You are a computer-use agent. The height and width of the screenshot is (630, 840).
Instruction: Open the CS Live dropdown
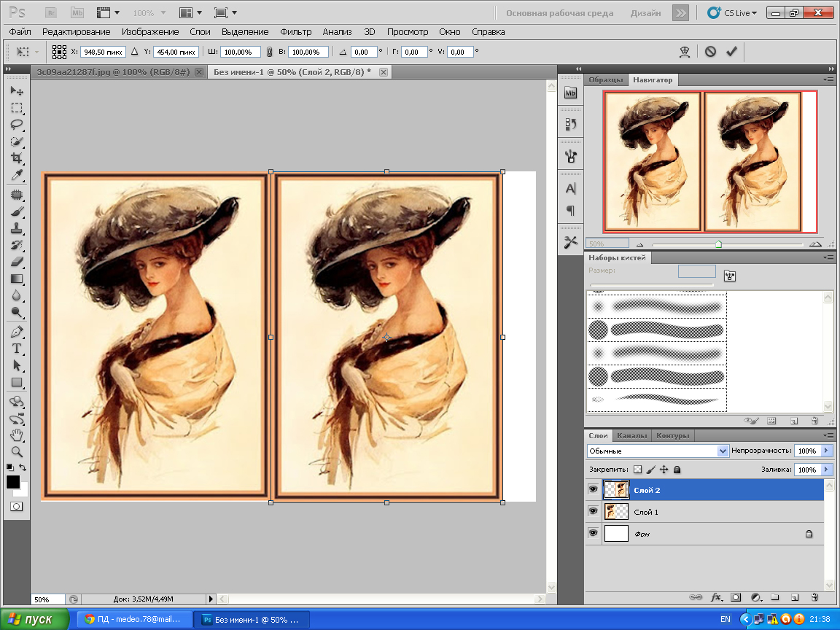pos(732,13)
